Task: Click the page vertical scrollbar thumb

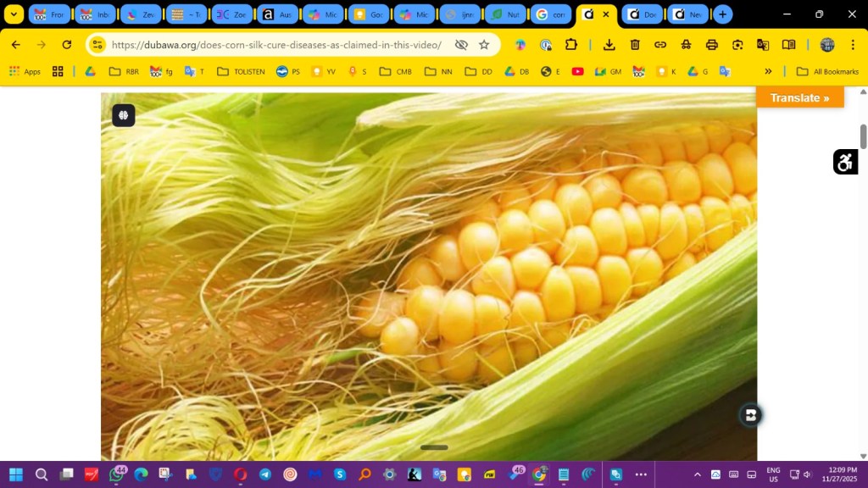Action: [x=863, y=136]
